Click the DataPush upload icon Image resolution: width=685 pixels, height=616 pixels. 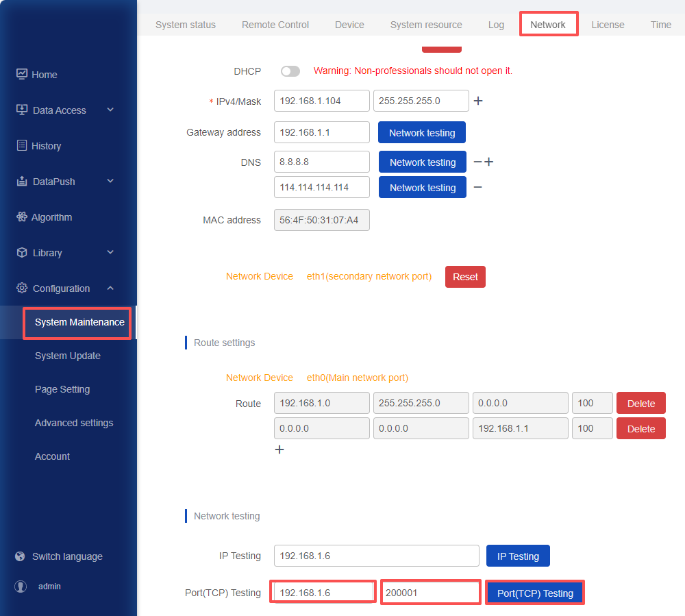click(x=22, y=181)
